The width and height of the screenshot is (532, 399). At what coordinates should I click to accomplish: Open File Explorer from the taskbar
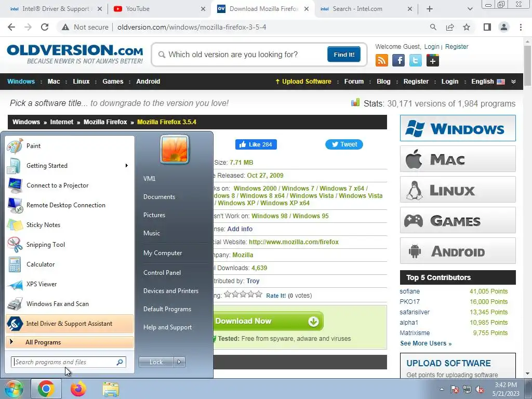click(111, 389)
